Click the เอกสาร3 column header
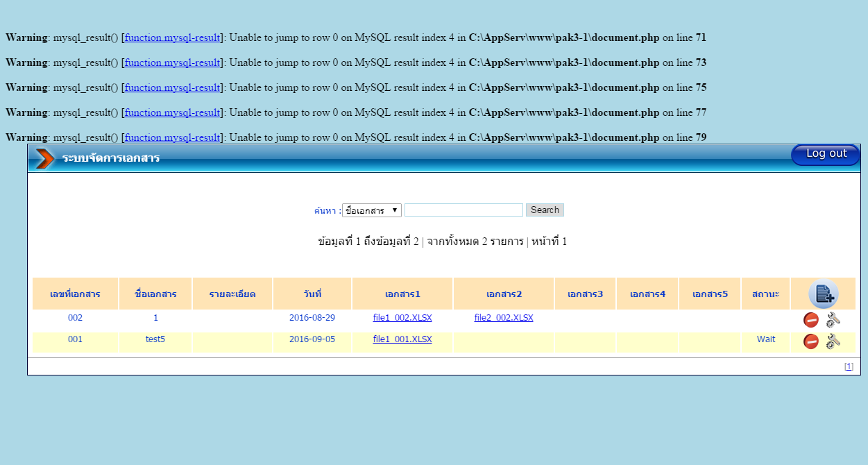Image resolution: width=868 pixels, height=465 pixels. (585, 294)
